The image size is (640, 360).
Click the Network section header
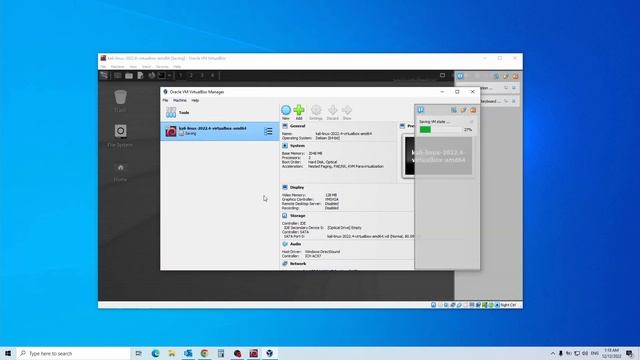[298, 264]
